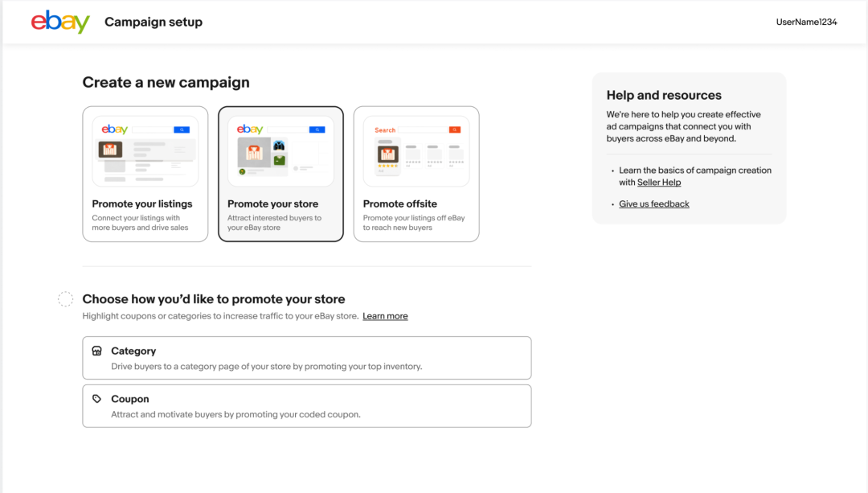Click the dashed circle step indicator
The height and width of the screenshot is (493, 868).
66,299
